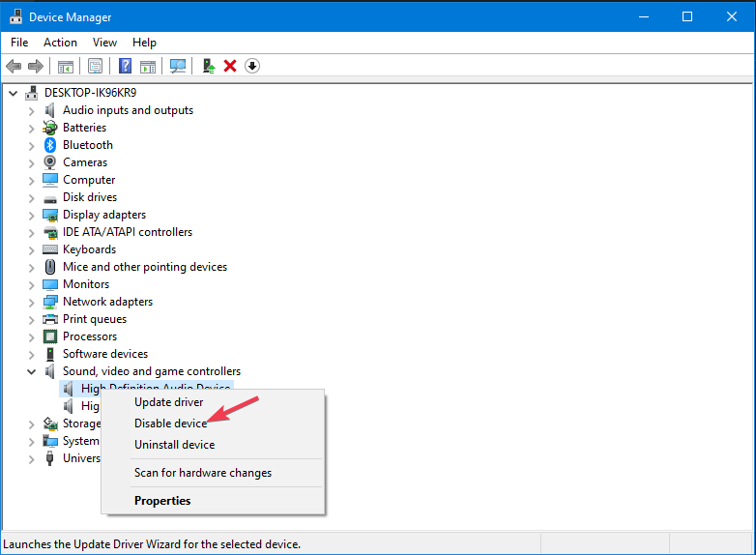The width and height of the screenshot is (756, 555).
Task: Select Update driver in context menu
Action: 169,402
